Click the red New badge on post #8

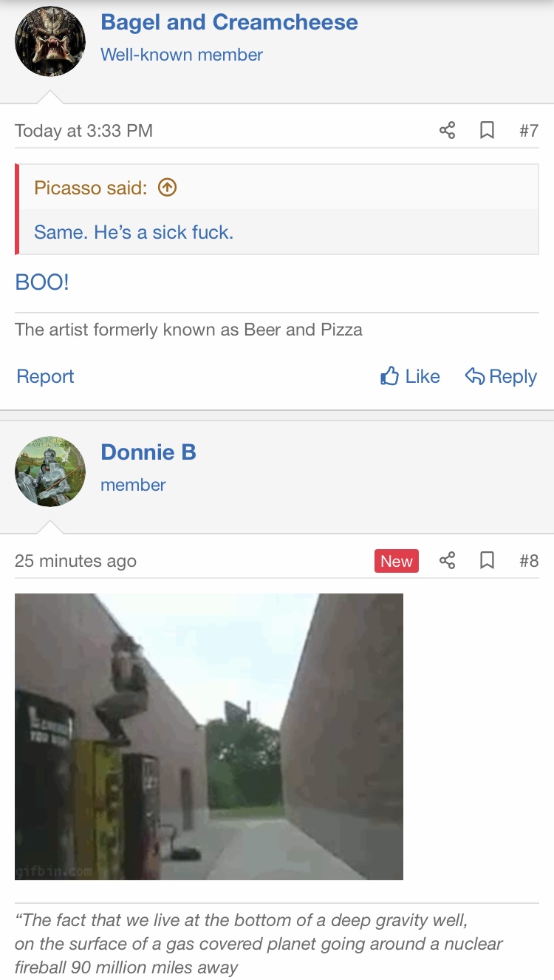pyautogui.click(x=397, y=561)
